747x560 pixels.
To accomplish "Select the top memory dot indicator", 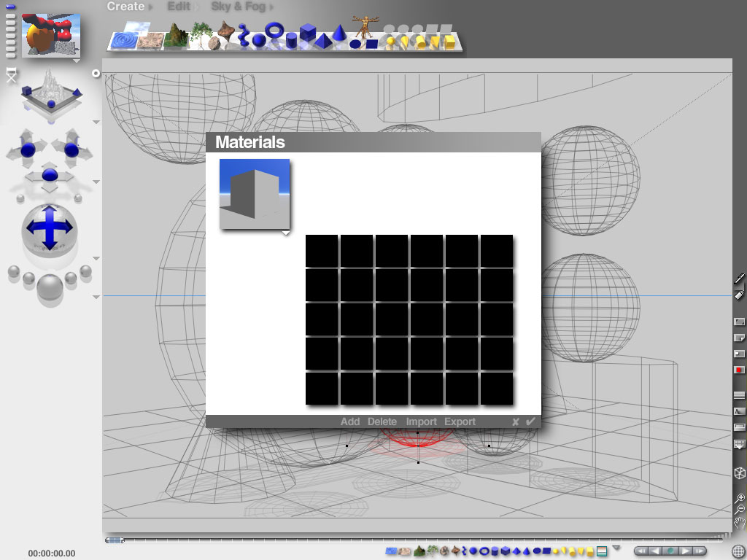I will [x=10, y=6].
